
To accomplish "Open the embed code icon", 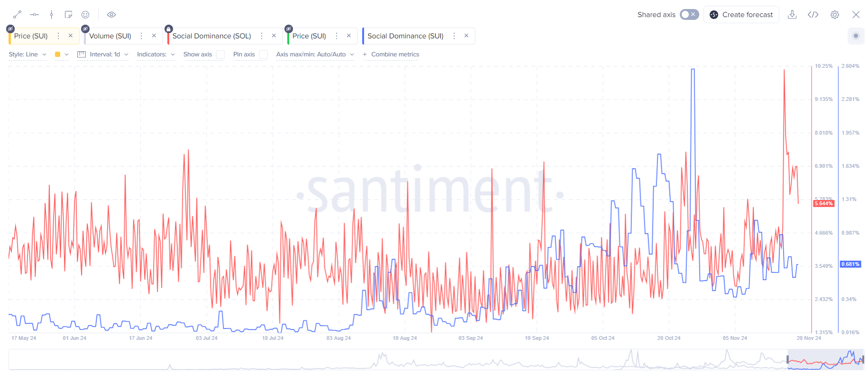I will pos(813,15).
